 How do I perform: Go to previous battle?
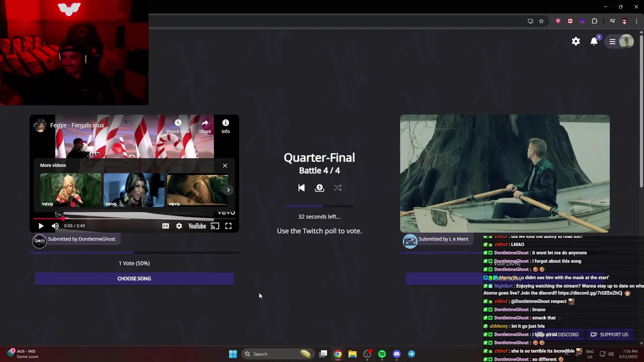[x=301, y=188]
